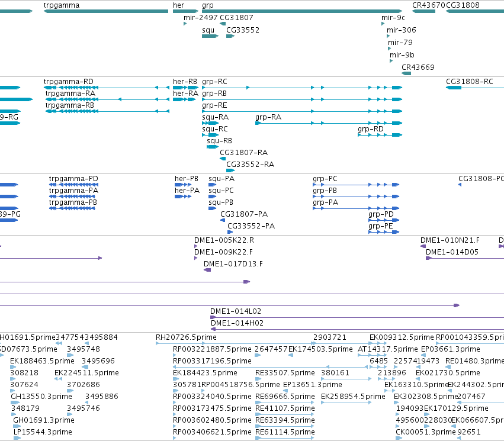The width and height of the screenshot is (504, 441).
Task: Click the squ-RA transcript label
Action: [215, 117]
